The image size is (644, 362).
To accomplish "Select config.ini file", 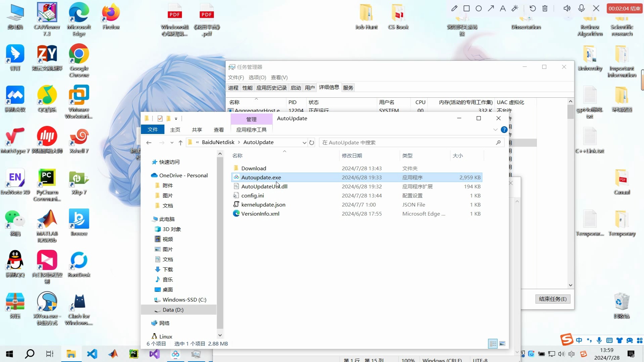I will tap(357, 195).
